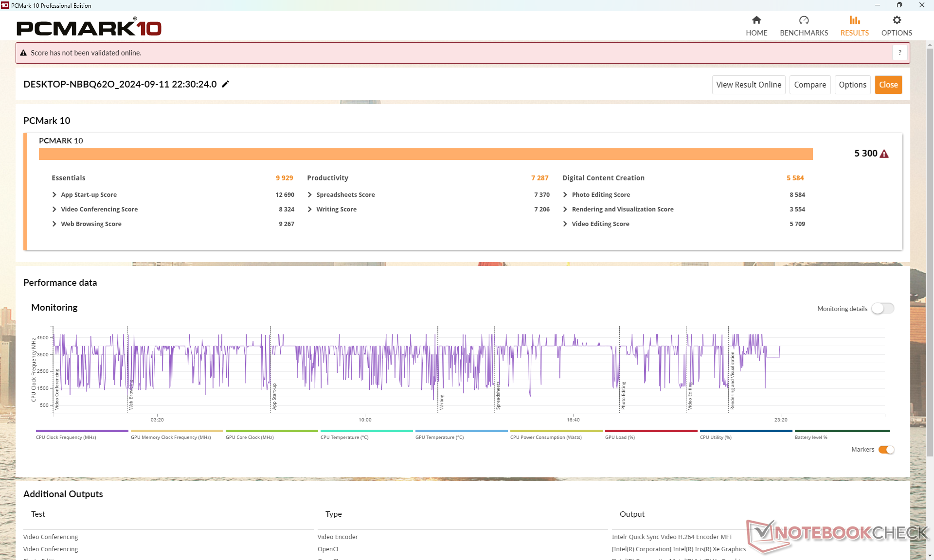Click the PCMark 10 logo
The width and height of the screenshot is (934, 560).
89,28
